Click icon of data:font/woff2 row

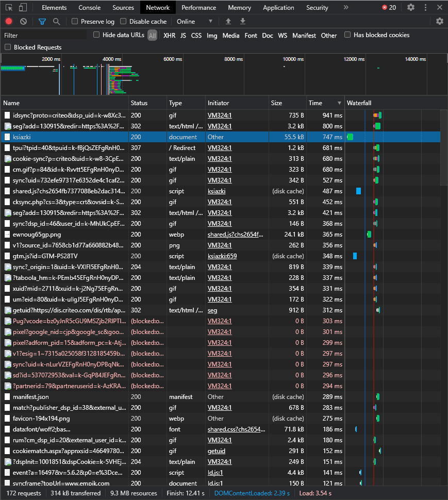click(7, 429)
